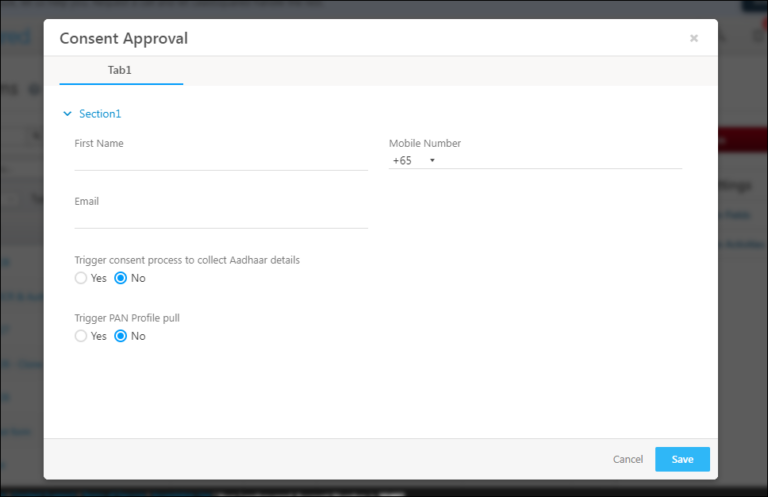This screenshot has width=768, height=497.
Task: Close the Consent Approval dialog
Action: [693, 39]
